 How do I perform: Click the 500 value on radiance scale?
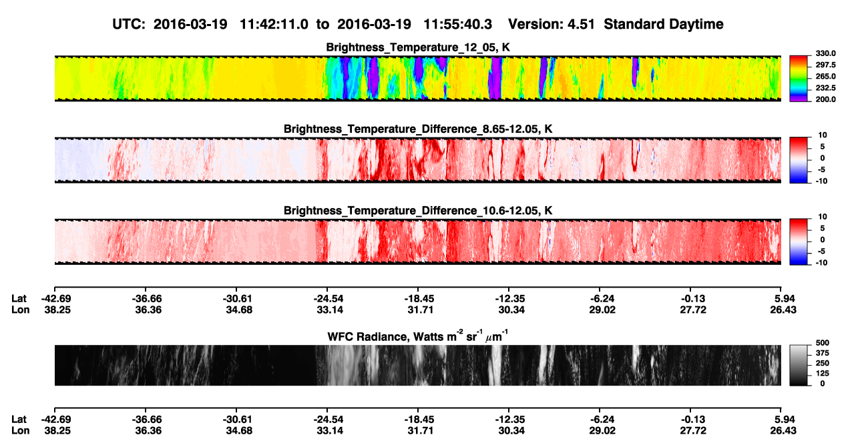pos(821,343)
